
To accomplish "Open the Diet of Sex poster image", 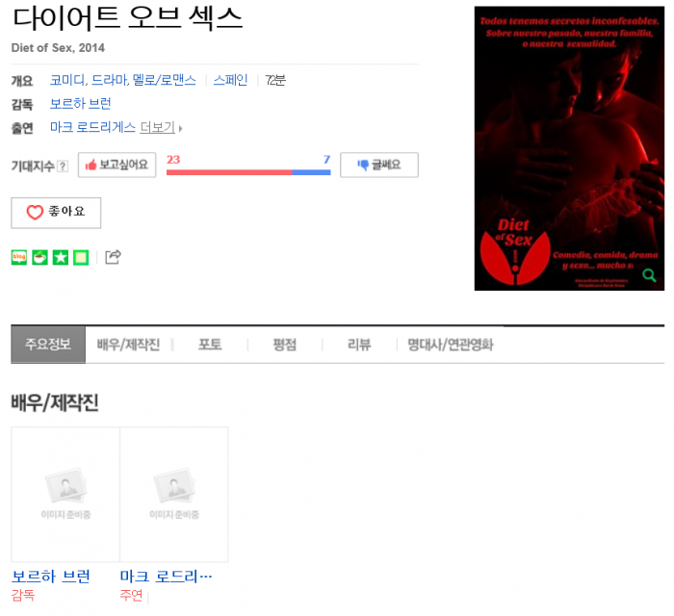I will click(x=569, y=148).
